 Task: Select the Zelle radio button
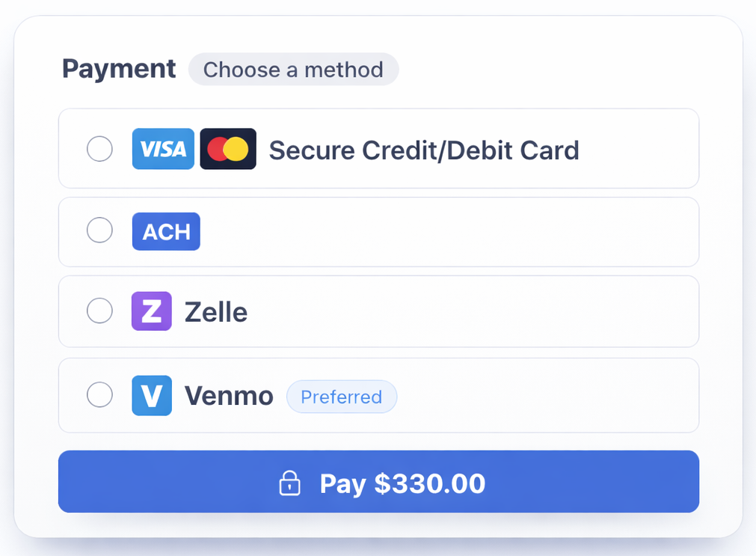pos(99,311)
